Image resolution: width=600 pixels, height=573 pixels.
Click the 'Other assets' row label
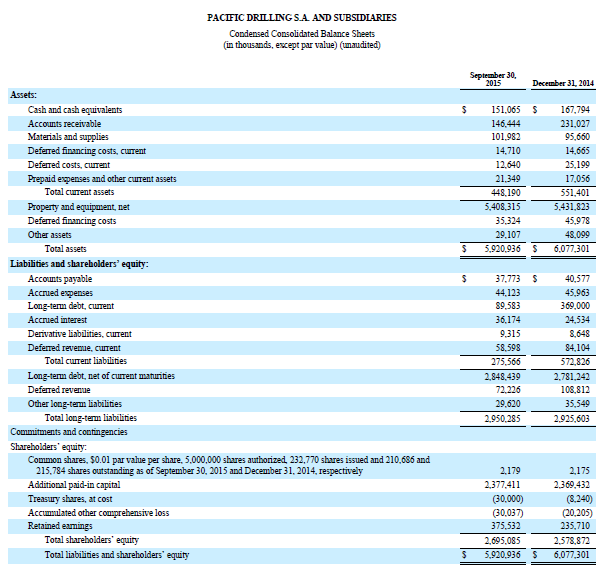click(49, 235)
